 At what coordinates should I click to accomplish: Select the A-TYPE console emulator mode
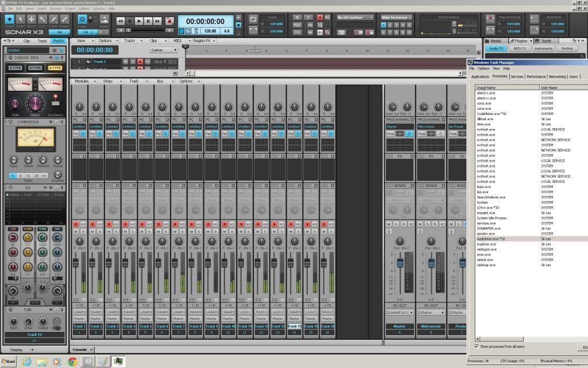[55, 68]
